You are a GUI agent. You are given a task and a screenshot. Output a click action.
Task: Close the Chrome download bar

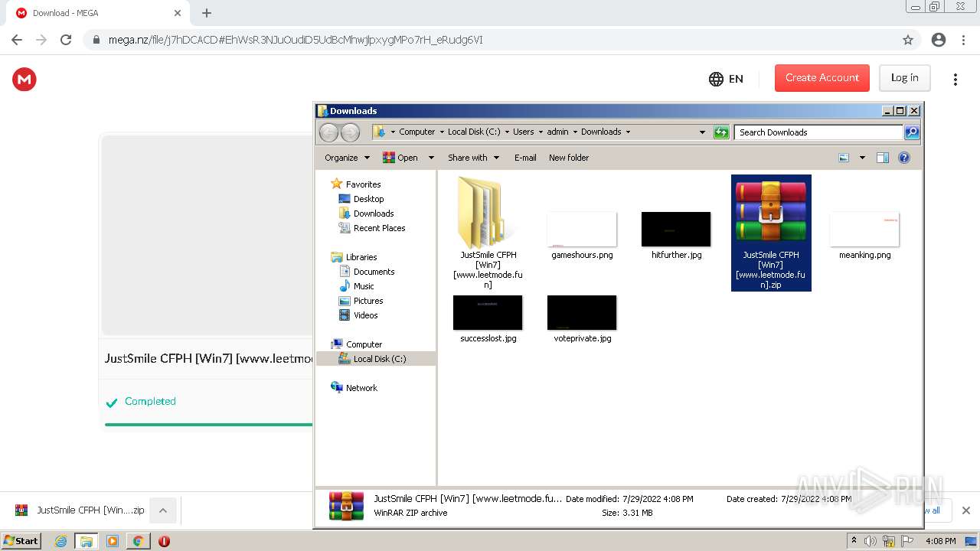pos(965,510)
